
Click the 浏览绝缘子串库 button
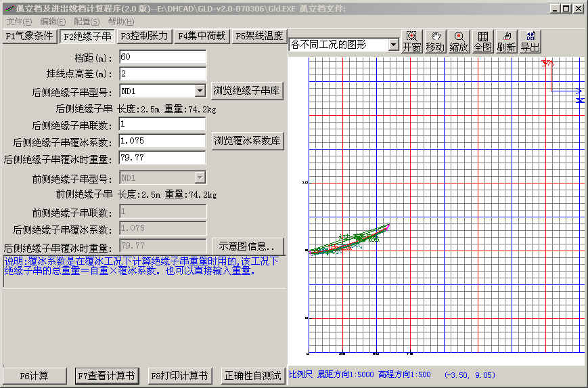point(247,91)
